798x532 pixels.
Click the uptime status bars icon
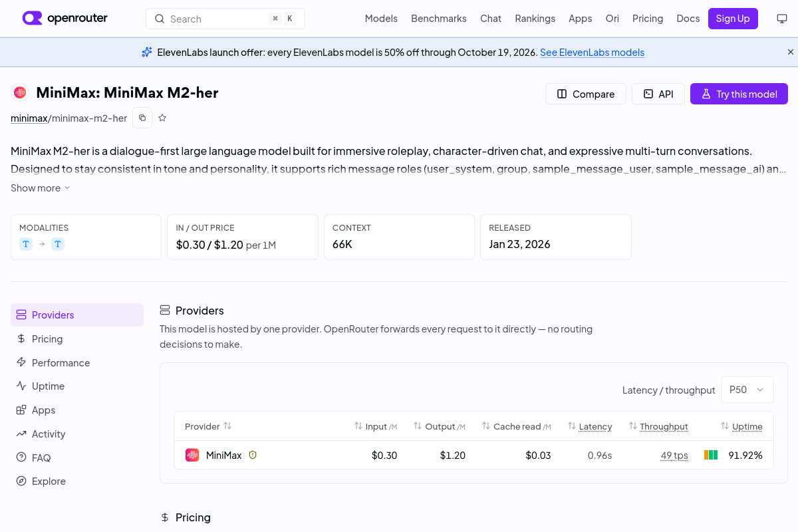point(711,456)
